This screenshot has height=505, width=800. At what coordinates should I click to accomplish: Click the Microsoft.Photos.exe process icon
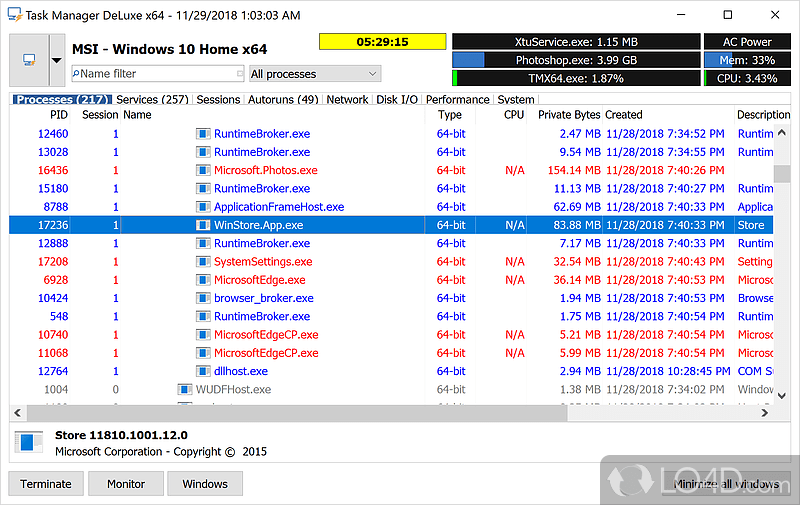[203, 170]
